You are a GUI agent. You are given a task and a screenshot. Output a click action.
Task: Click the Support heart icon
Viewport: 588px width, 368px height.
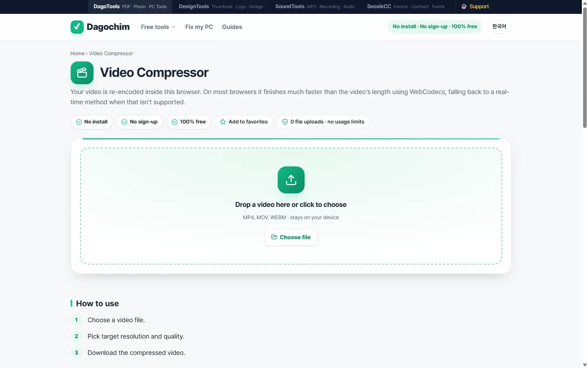(x=464, y=7)
